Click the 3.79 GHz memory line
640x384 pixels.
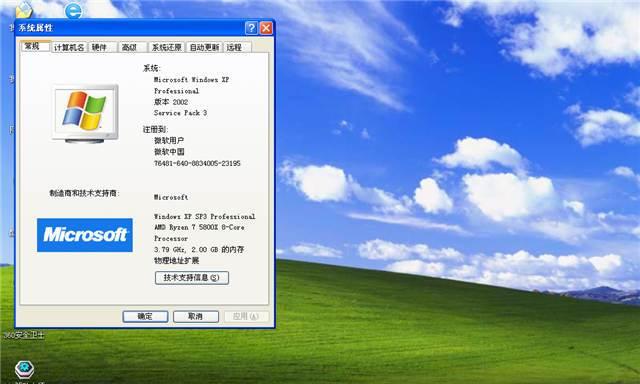(x=199, y=249)
